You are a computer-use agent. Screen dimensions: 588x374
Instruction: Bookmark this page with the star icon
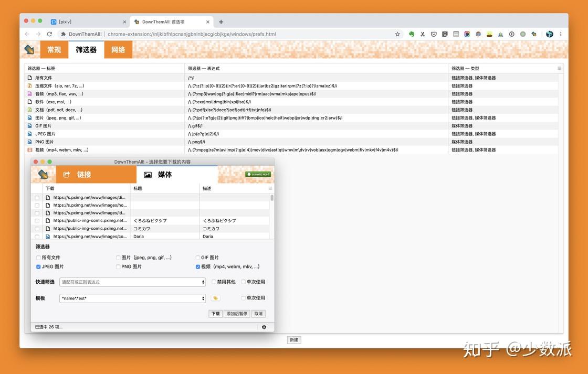click(x=397, y=34)
